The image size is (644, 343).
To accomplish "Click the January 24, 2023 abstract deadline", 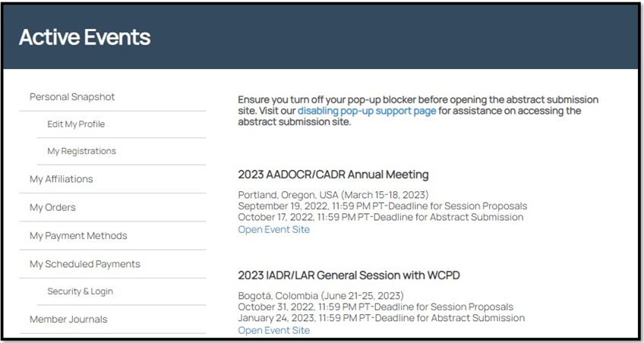I will tap(380, 319).
